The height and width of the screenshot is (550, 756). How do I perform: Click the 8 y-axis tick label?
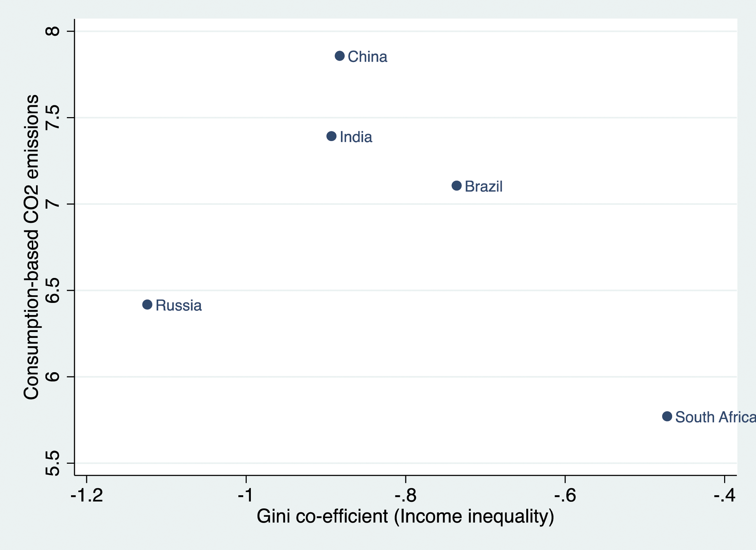tap(53, 31)
